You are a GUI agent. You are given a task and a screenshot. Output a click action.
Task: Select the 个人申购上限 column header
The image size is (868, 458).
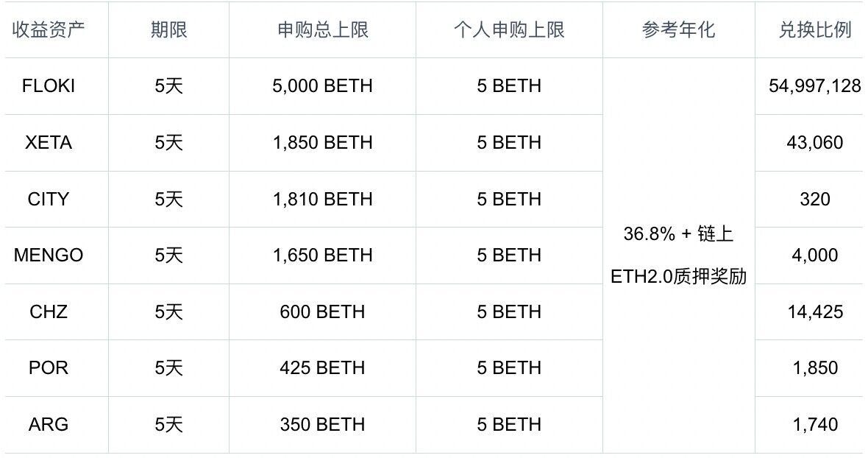click(x=509, y=29)
